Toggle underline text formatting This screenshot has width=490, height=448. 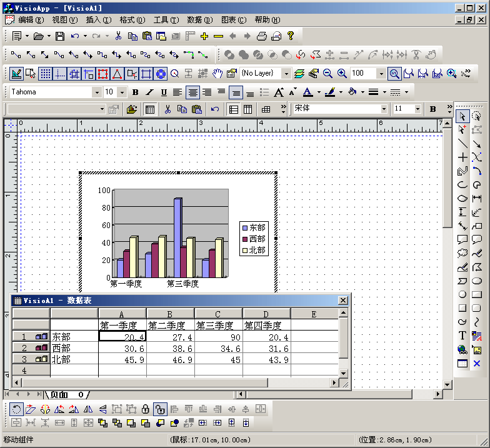tap(164, 92)
